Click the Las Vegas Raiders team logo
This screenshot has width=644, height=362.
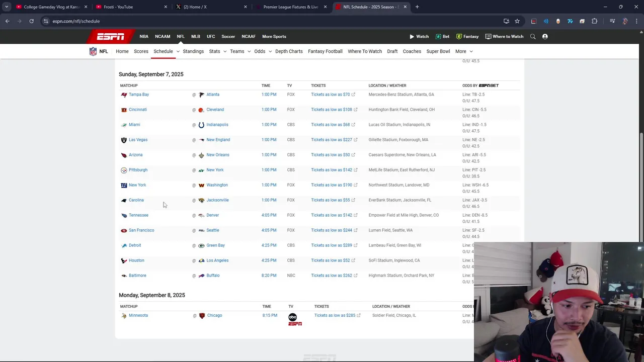[x=124, y=140]
